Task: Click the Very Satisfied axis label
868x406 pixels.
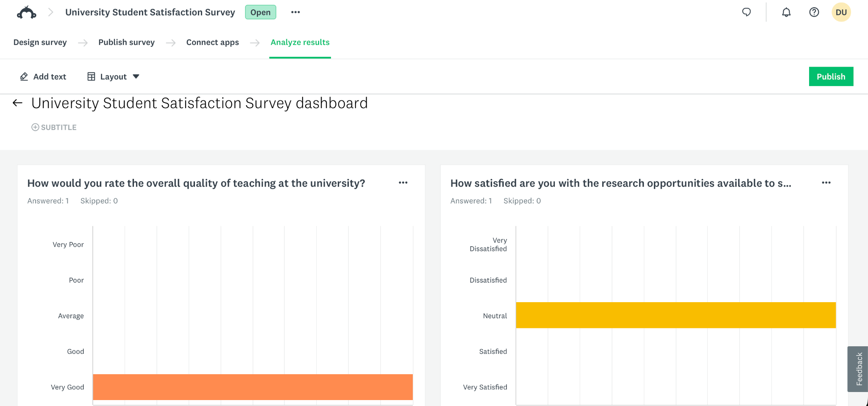Action: click(485, 387)
